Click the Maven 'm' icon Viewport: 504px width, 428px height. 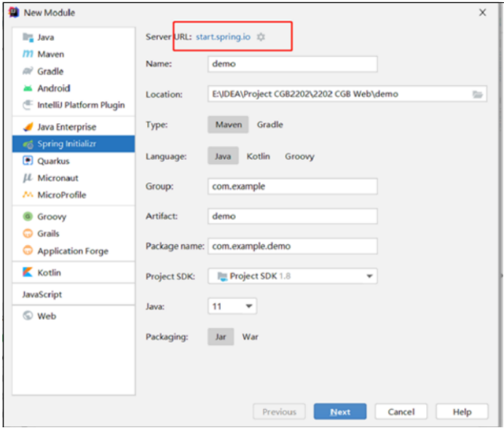pos(28,54)
